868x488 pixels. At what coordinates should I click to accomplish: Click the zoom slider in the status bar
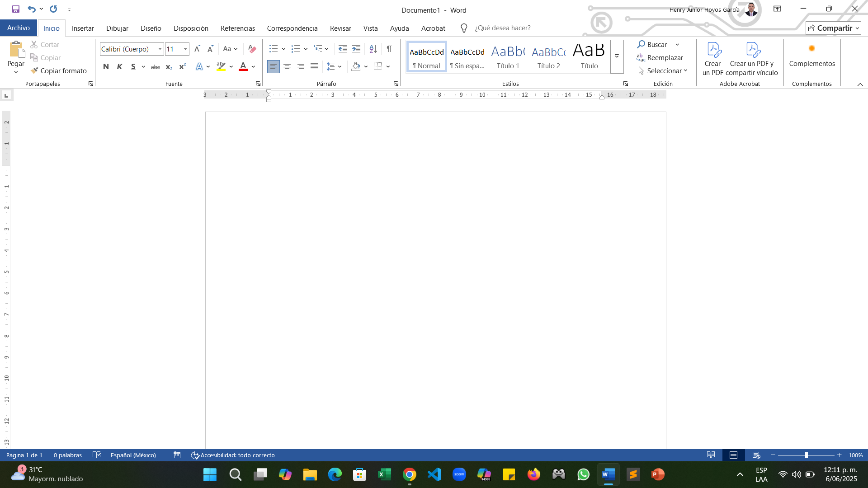tap(806, 455)
